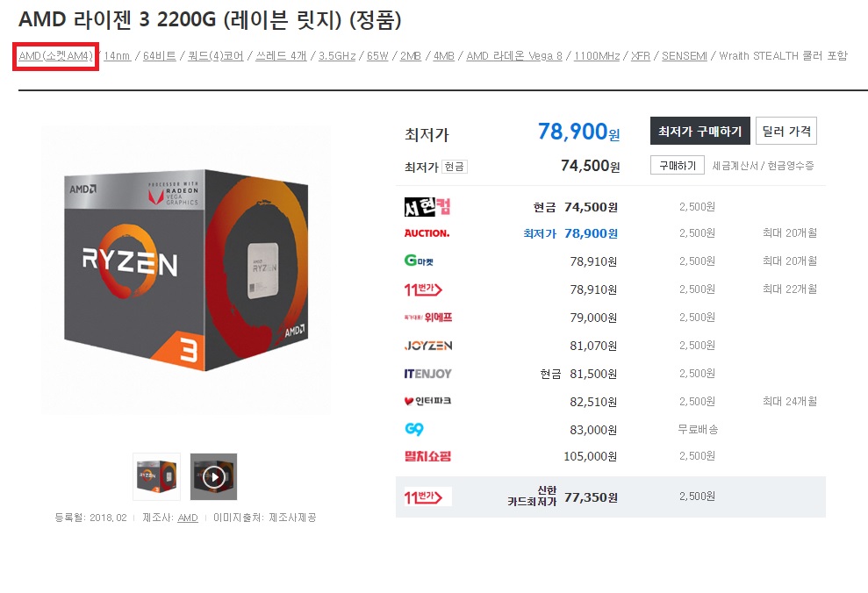This screenshot has height=593, width=868.
Task: Open the JOYZEN store logo
Action: (428, 346)
